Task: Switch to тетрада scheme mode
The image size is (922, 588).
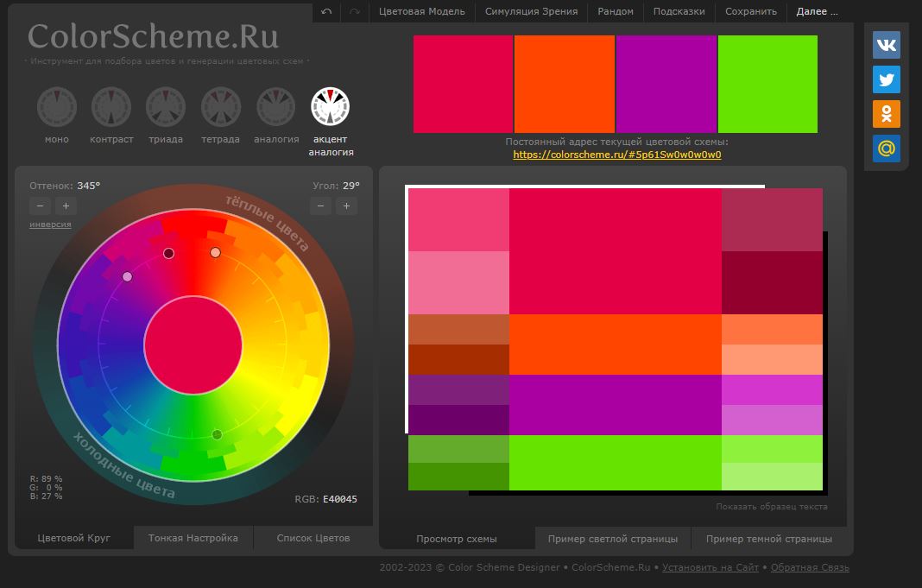Action: pos(220,108)
